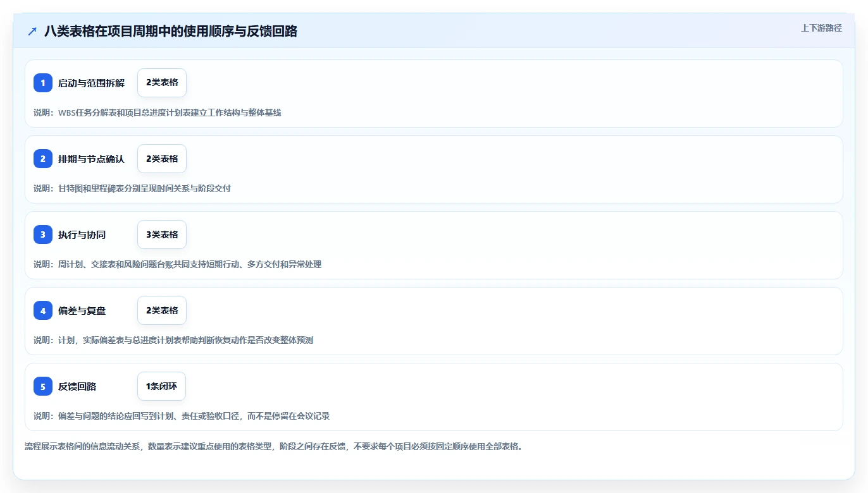Click the footer note starting with 流程展示表格间
The image size is (868, 493).
tap(273, 446)
